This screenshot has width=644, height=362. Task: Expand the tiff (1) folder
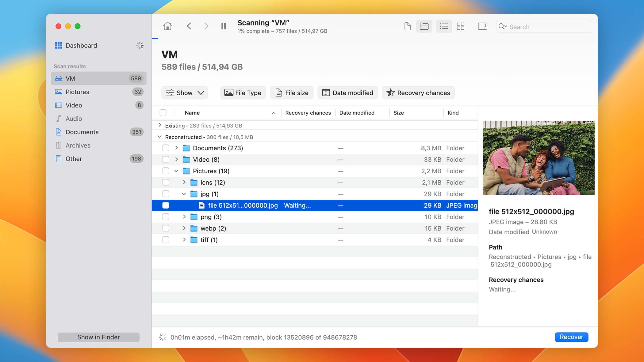click(x=184, y=239)
